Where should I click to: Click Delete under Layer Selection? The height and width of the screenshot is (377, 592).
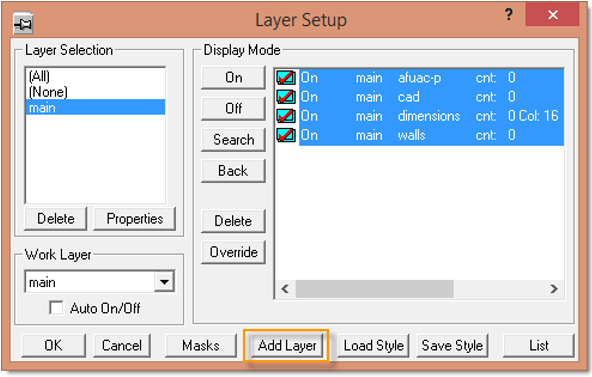tap(56, 219)
